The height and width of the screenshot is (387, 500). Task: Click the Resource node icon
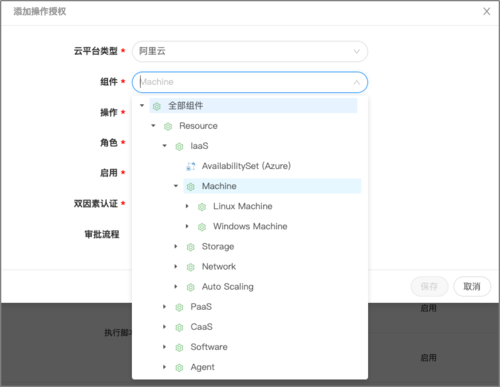(168, 126)
